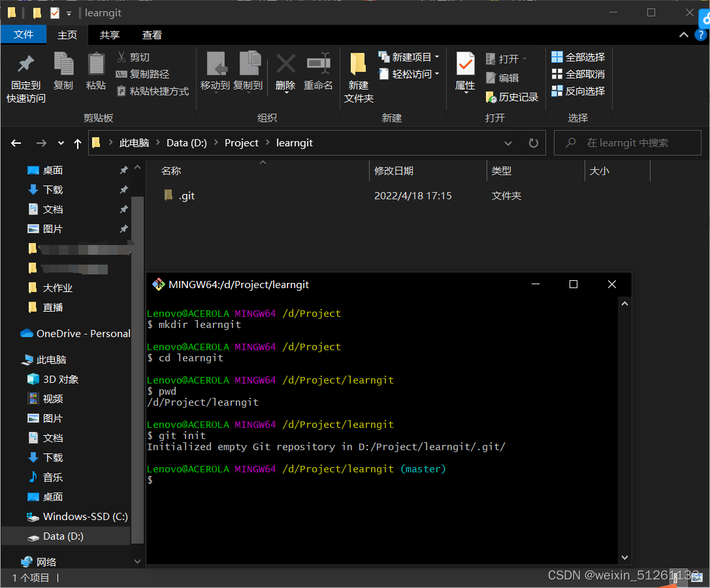Open recent locations dropdown arrow
The height and width of the screenshot is (588, 710).
61,143
